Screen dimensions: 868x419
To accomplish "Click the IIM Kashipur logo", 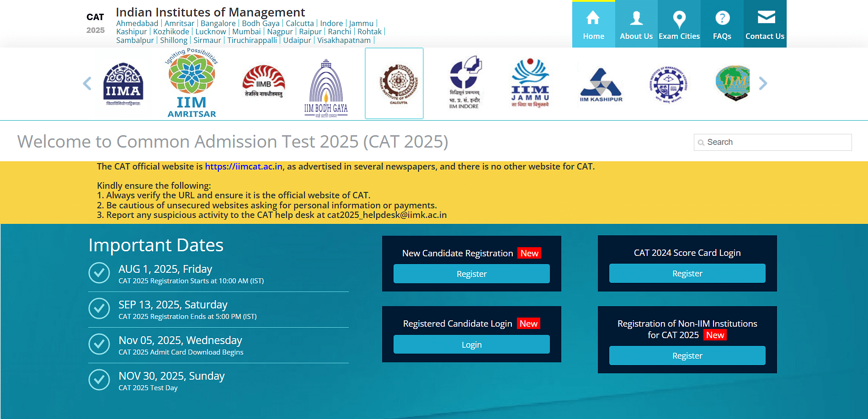I will tap(601, 85).
